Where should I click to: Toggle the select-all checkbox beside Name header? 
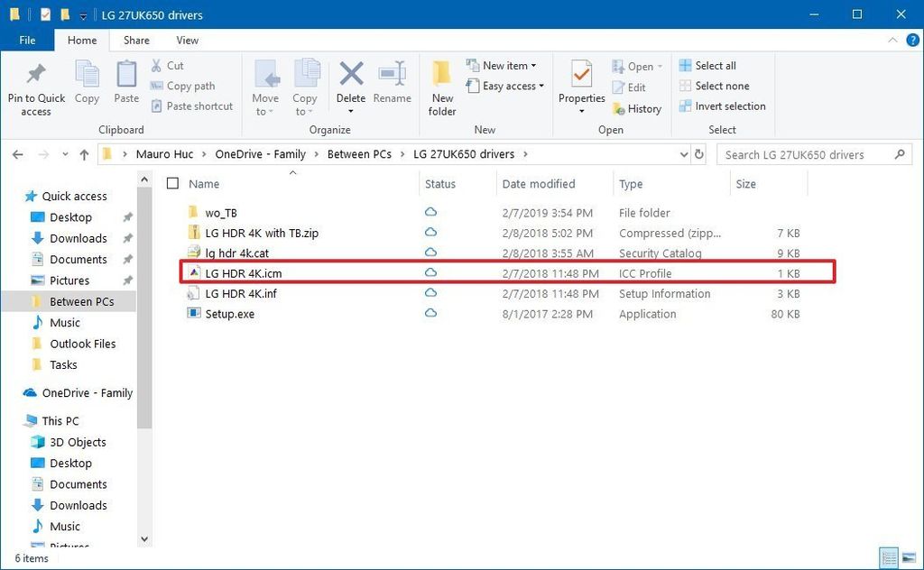click(x=172, y=183)
